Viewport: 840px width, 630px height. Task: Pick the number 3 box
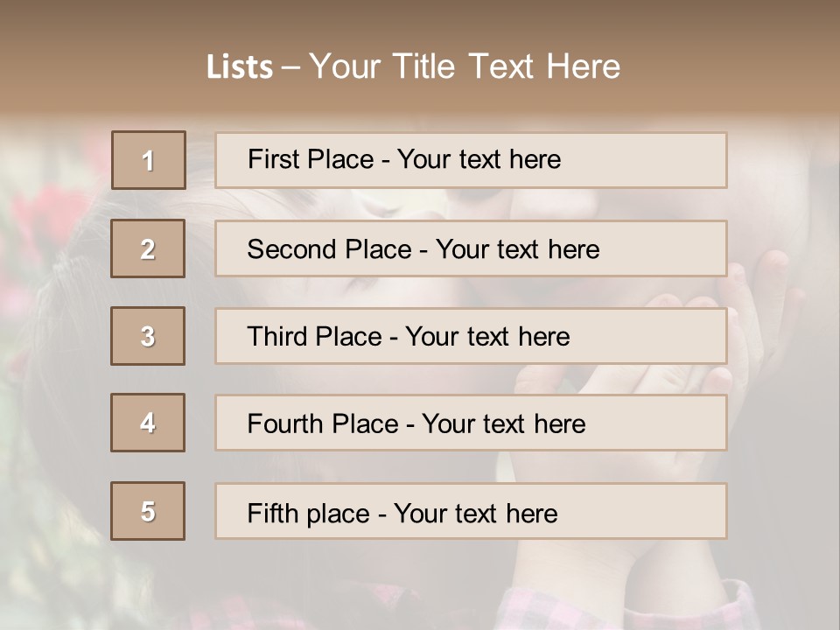[149, 336]
